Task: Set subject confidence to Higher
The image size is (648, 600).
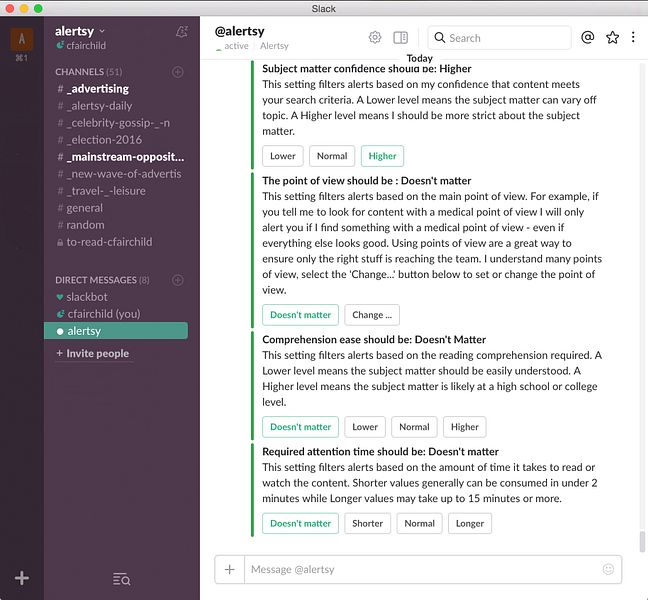Action: click(x=382, y=156)
